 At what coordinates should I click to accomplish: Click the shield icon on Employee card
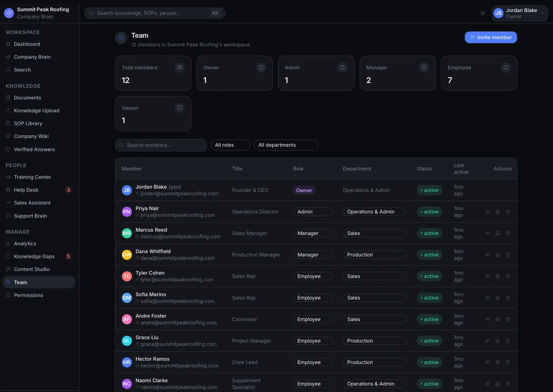505,67
